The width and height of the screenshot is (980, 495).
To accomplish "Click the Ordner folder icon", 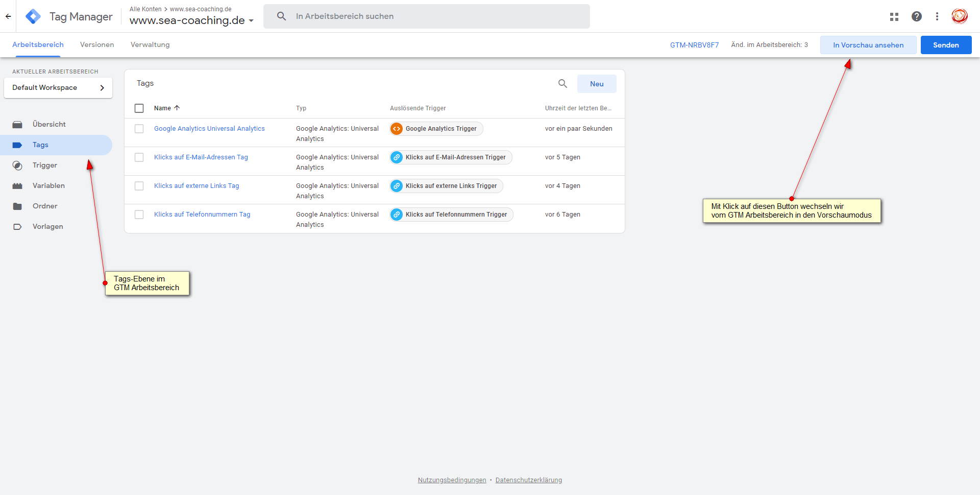I will [x=17, y=206].
